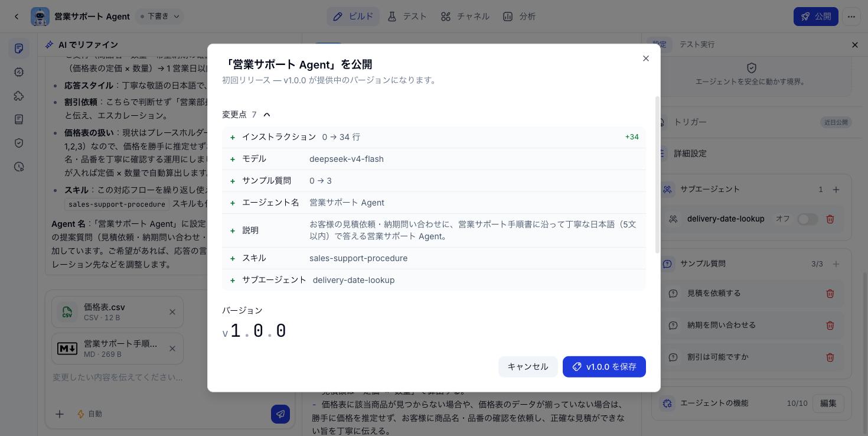Save version with v1.0.0 を保存 button
This screenshot has width=868, height=436.
click(604, 367)
